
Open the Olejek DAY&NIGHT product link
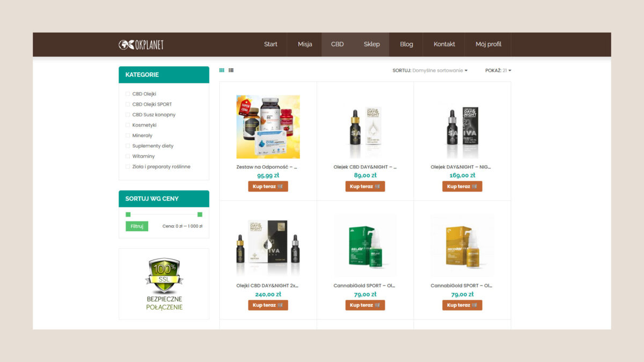(462, 167)
